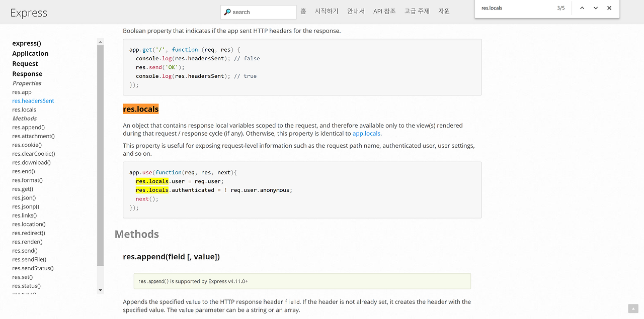Jump to res.status() in sidebar
644x319 pixels.
[x=26, y=286]
